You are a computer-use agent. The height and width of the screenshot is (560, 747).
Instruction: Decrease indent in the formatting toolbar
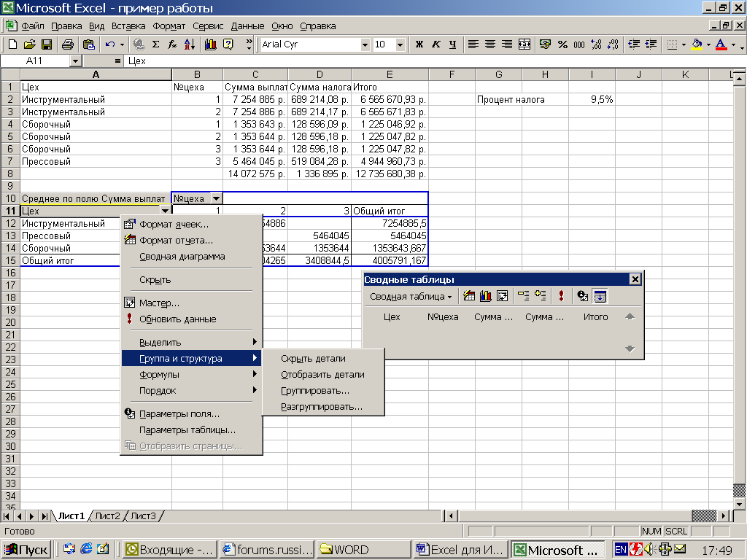[x=634, y=44]
